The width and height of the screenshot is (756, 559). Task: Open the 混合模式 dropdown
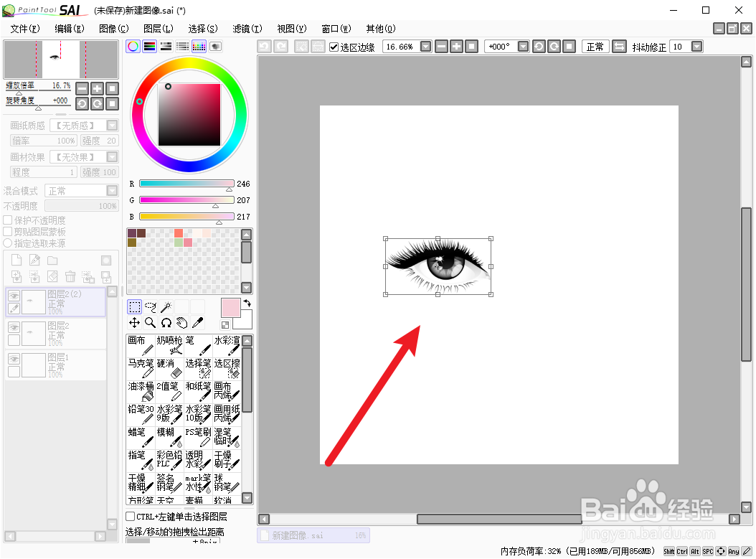coord(113,191)
